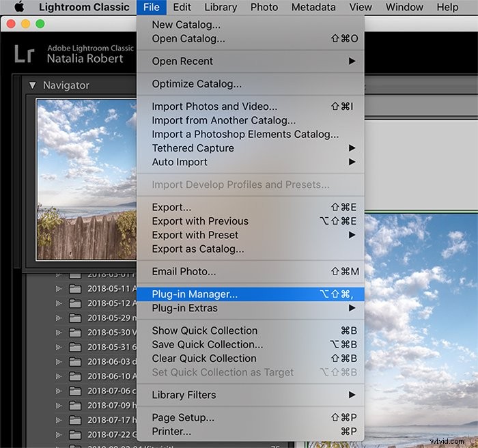Open the Metadata menu

[x=313, y=7]
